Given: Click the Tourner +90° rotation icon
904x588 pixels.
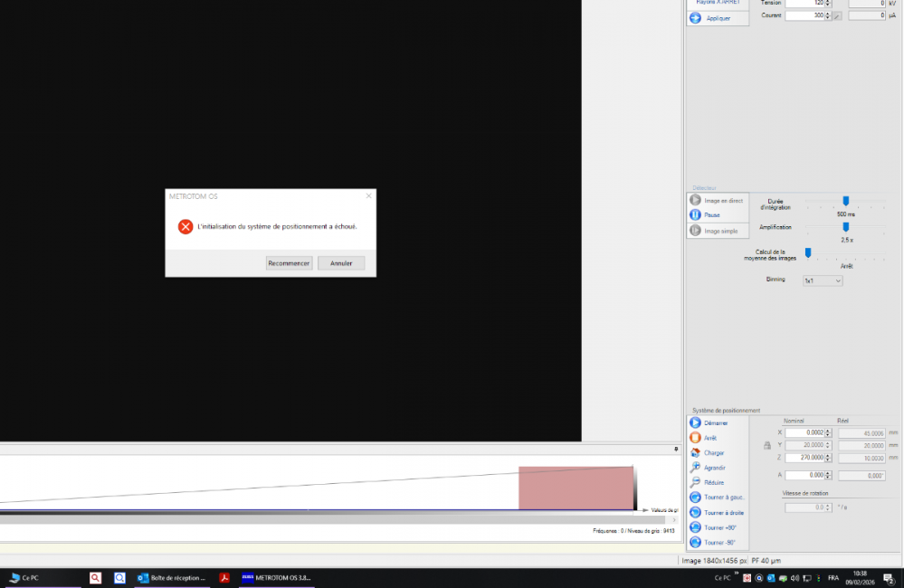Looking at the screenshot, I should 695,527.
